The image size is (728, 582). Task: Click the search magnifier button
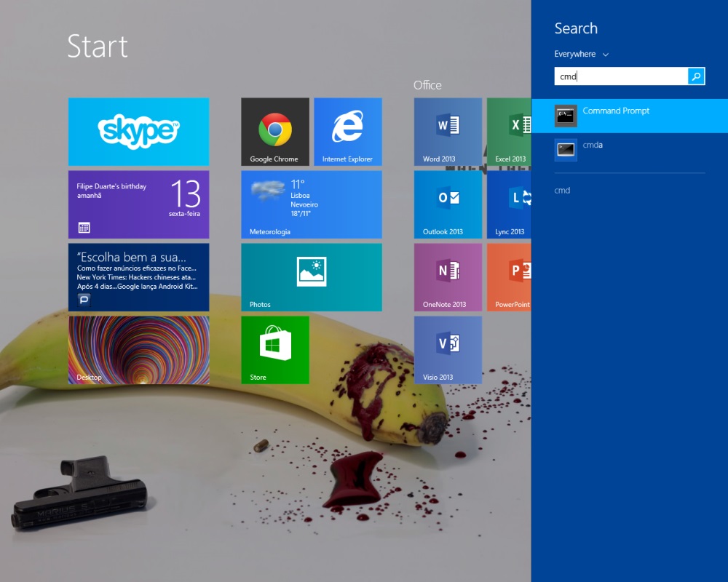pos(696,76)
